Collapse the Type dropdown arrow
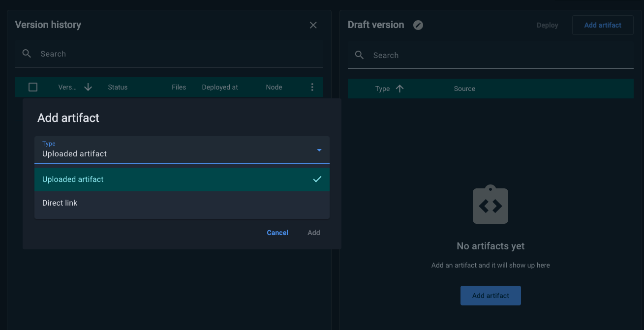The image size is (644, 330). point(319,150)
